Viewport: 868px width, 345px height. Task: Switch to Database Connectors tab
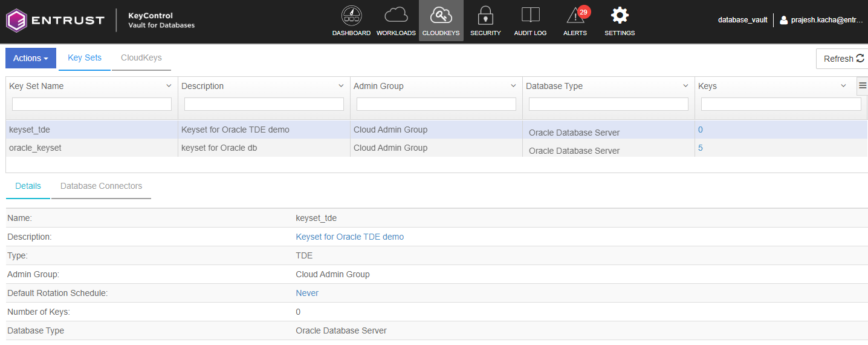tap(101, 186)
